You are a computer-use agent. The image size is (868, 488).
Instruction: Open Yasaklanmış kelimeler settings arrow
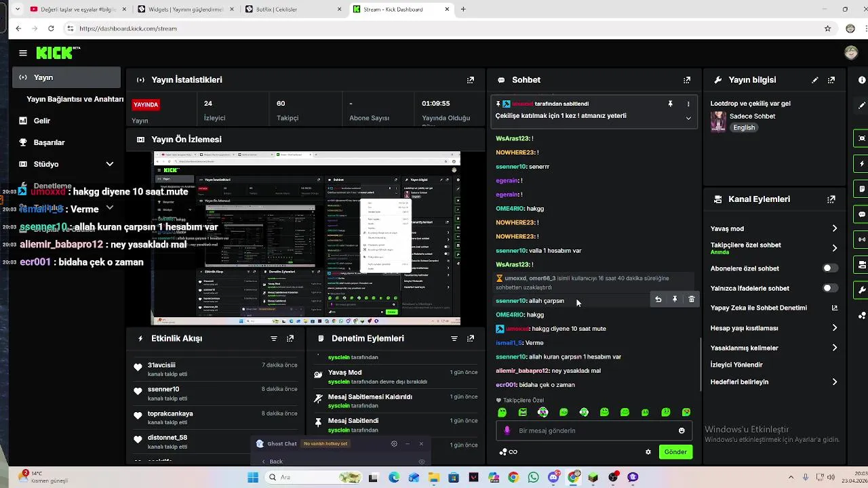(x=835, y=348)
